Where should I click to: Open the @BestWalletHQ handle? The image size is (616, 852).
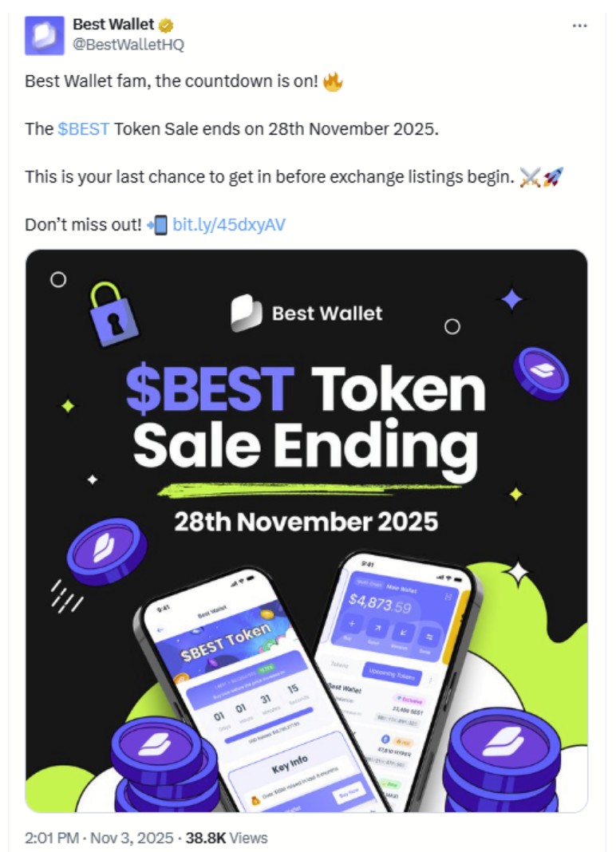[128, 45]
